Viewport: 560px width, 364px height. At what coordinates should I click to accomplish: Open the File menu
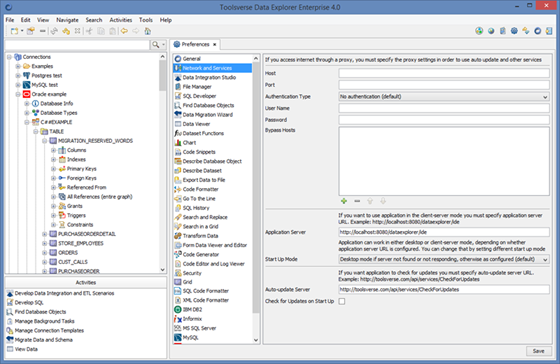tap(10, 20)
